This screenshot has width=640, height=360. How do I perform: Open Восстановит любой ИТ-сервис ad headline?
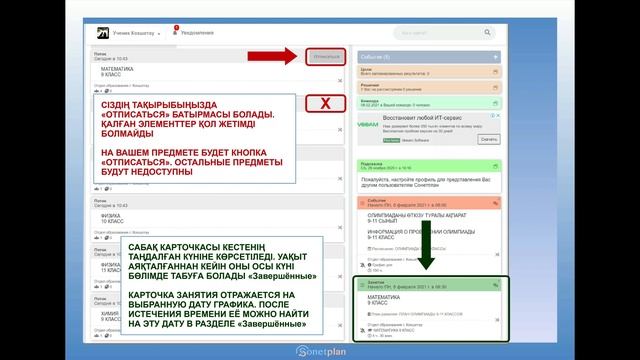click(422, 118)
